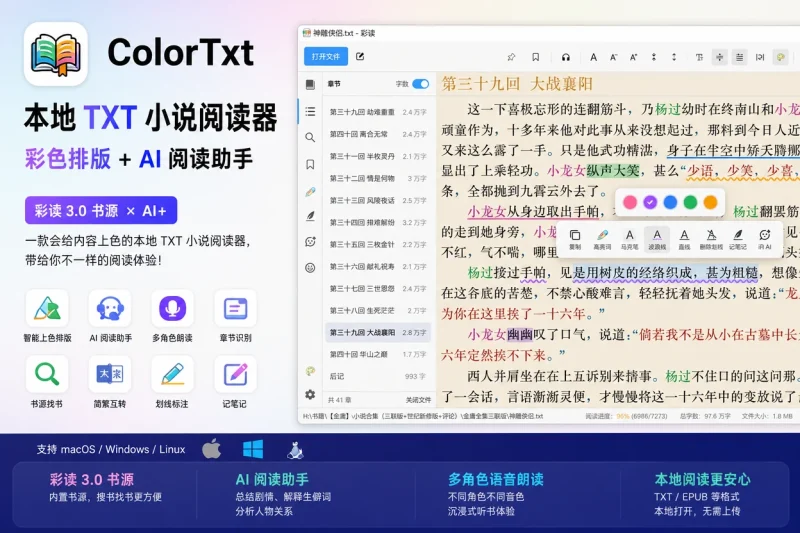Viewport: 800px width, 533px height.
Task: Click the 章节识别 feature icon
Action: (235, 309)
